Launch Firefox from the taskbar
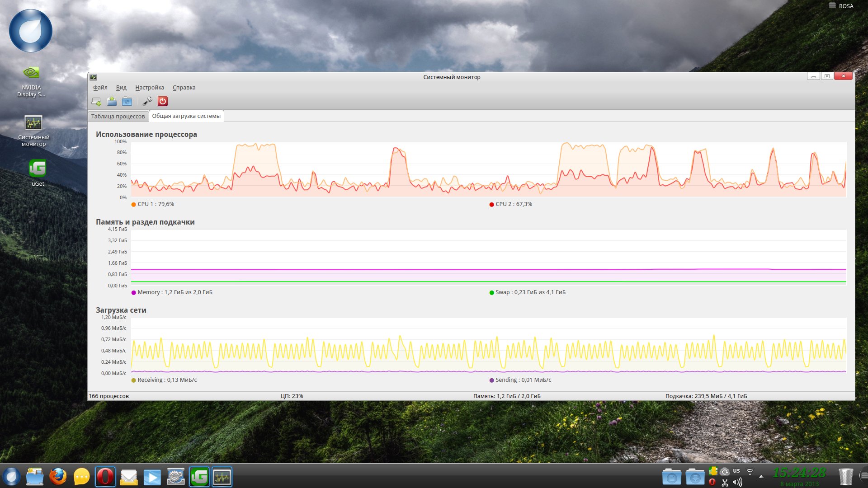Screen dimensions: 868x488 [x=58, y=477]
